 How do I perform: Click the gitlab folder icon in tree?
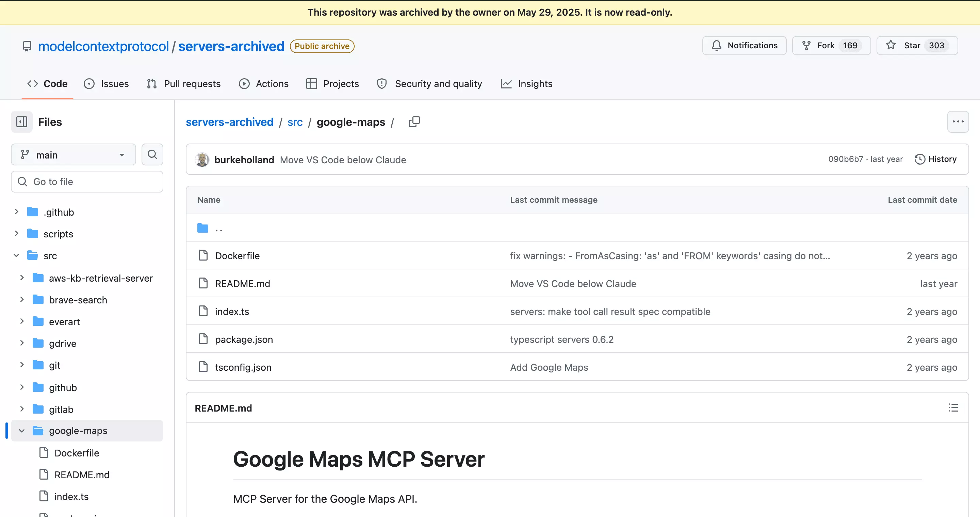[38, 409]
